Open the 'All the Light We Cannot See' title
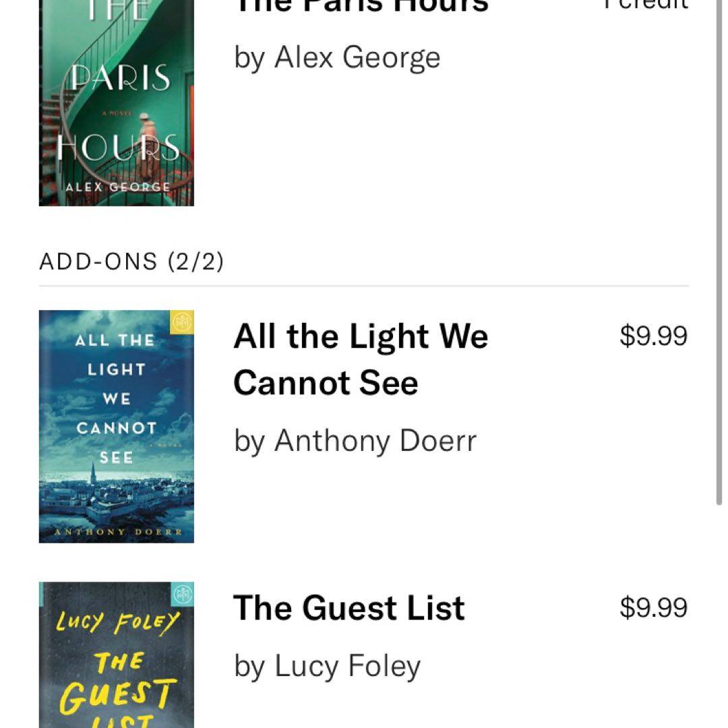Image resolution: width=728 pixels, height=728 pixels. point(361,359)
